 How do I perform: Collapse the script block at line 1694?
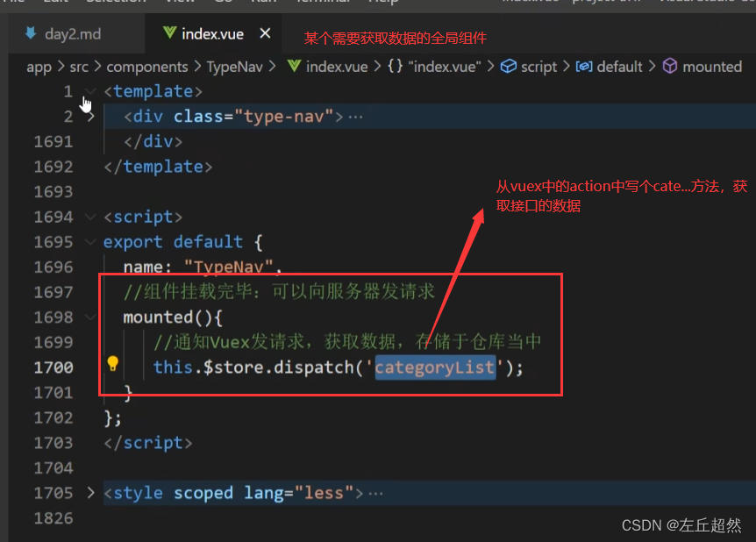[x=90, y=217]
